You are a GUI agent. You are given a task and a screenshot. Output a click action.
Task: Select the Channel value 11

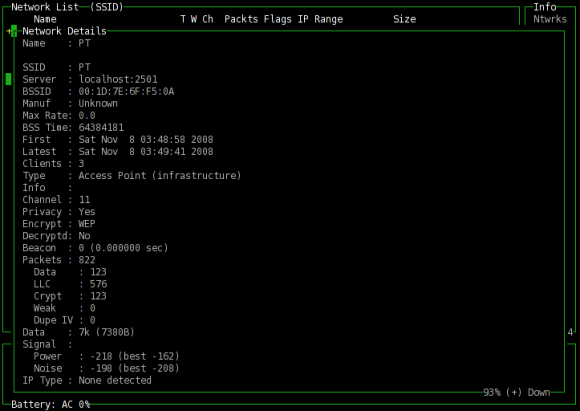[x=85, y=200]
